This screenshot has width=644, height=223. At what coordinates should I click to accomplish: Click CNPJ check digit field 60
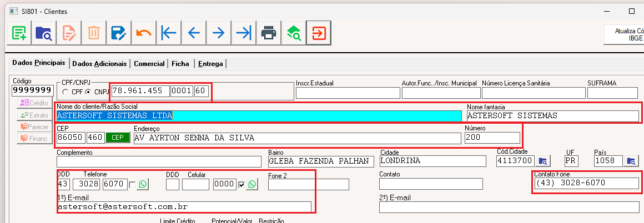[202, 91]
